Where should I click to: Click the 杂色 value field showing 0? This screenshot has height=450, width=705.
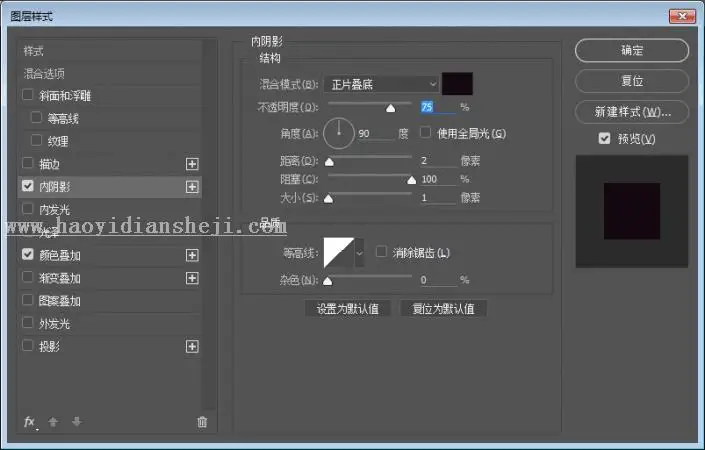coord(438,280)
